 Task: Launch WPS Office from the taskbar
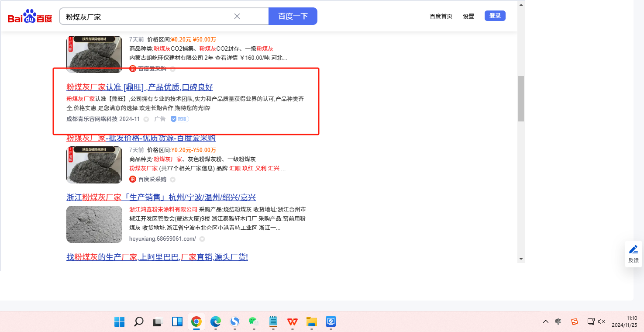pos(292,322)
